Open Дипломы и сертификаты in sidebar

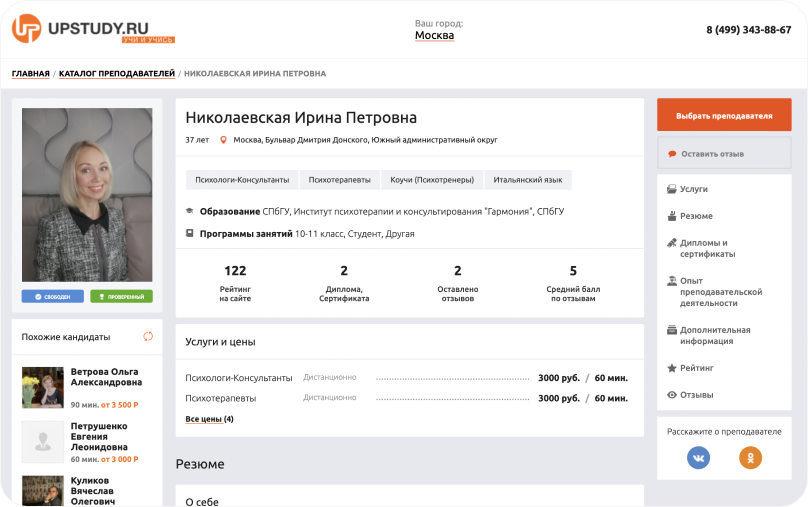coord(708,248)
